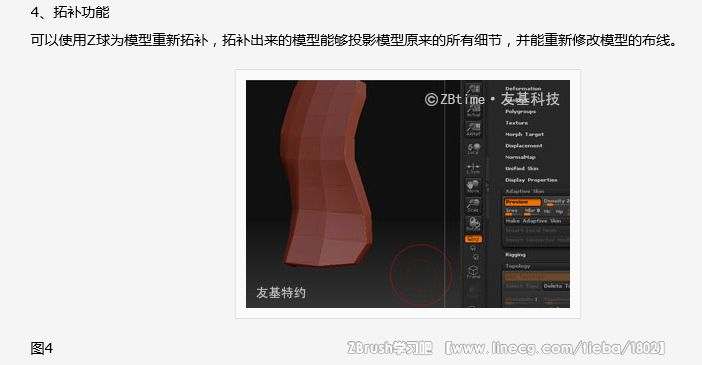Expand the Polygroups sub-palette
This screenshot has width=702, height=365.
point(521,112)
